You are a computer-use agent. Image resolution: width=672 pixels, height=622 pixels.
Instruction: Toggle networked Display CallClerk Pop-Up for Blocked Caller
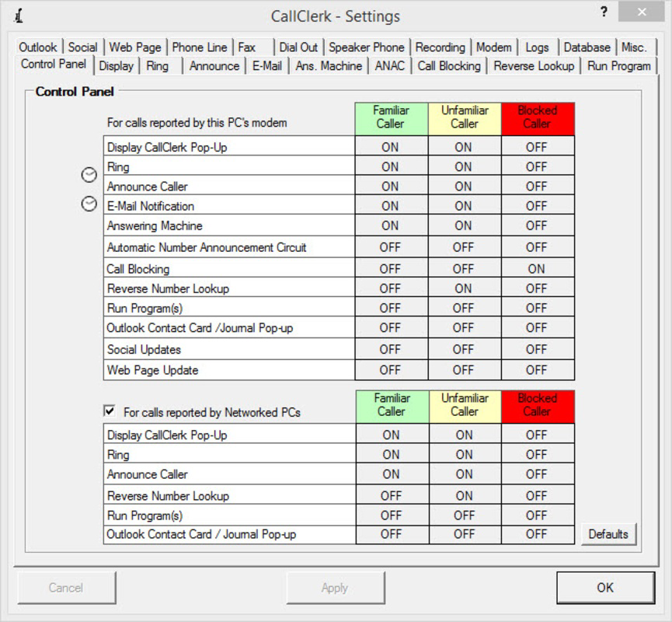(538, 435)
